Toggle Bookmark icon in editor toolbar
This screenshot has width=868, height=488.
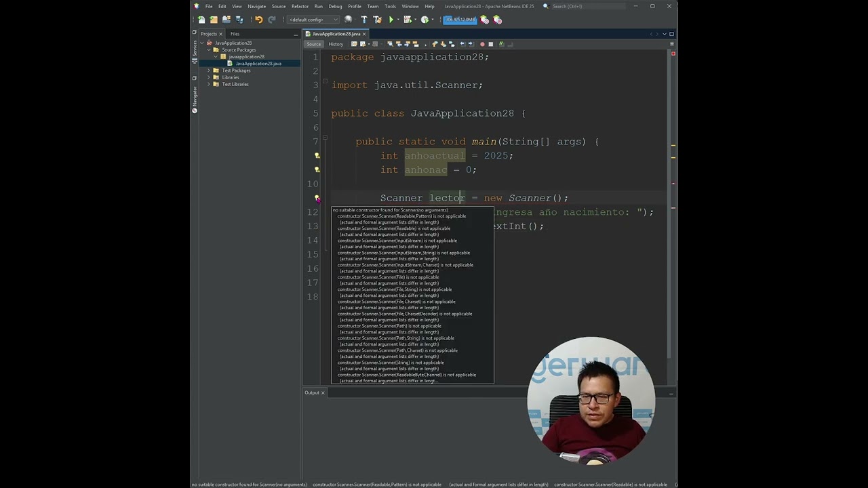pyautogui.click(x=452, y=44)
